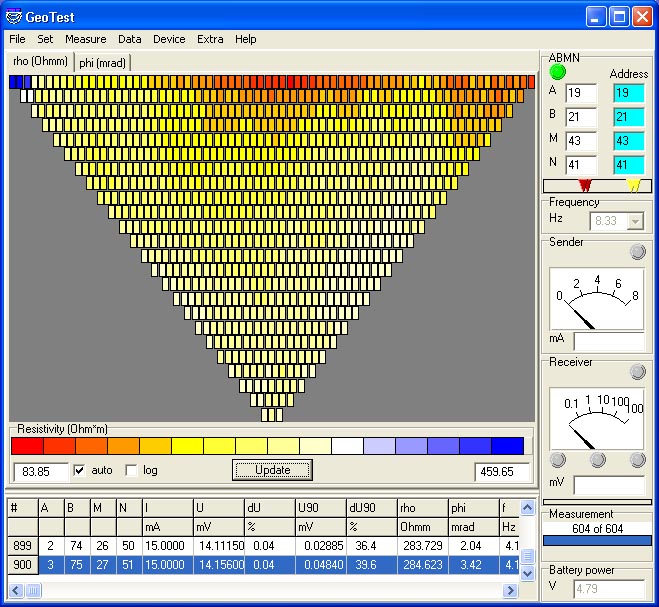The height and width of the screenshot is (607, 659).
Task: Click the rho column header
Action: point(423,508)
